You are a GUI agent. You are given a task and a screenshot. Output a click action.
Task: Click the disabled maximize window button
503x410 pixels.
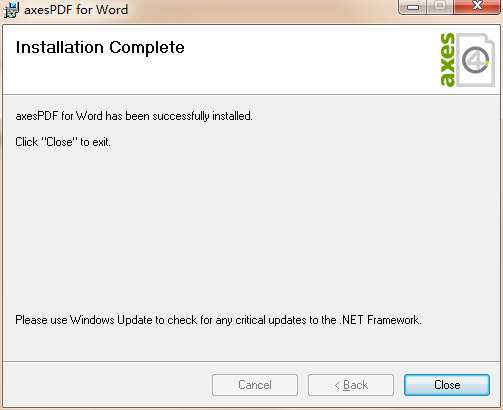pyautogui.click(x=440, y=6)
